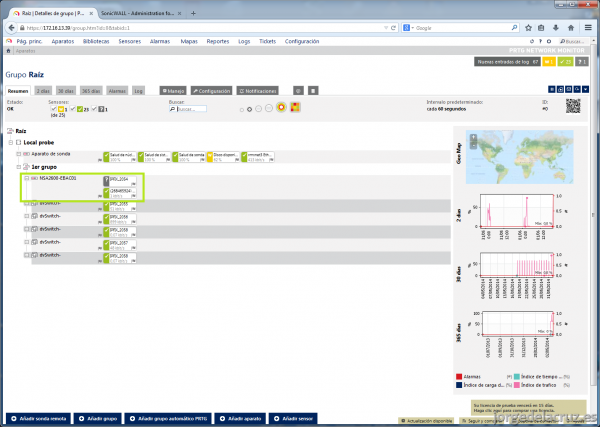Screen dimensions: 600x427
Task: Collapse the NSA2600-EBAC01 device node
Action: tap(27, 178)
